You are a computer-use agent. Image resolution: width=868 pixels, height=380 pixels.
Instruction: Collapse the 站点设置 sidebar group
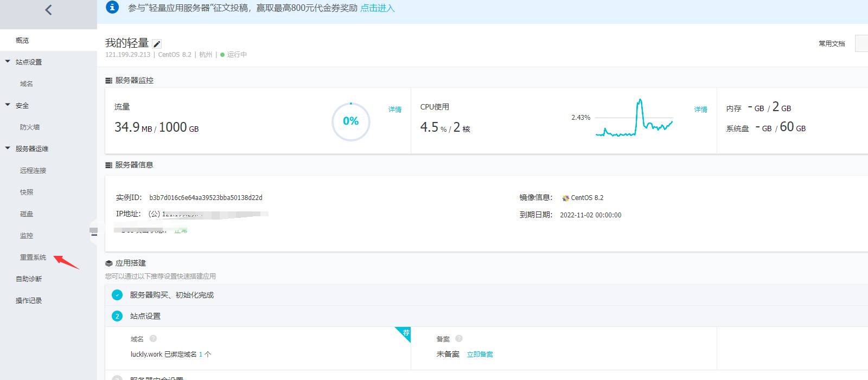coord(8,62)
